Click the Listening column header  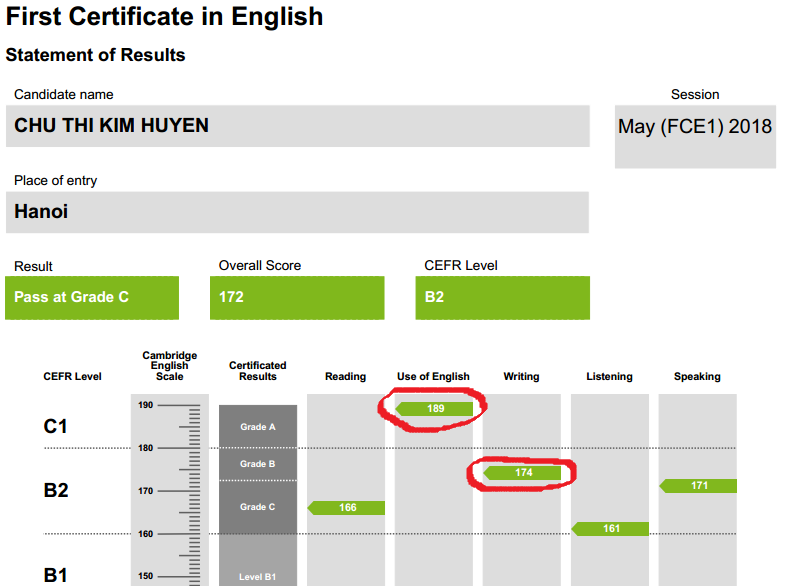[x=609, y=377]
